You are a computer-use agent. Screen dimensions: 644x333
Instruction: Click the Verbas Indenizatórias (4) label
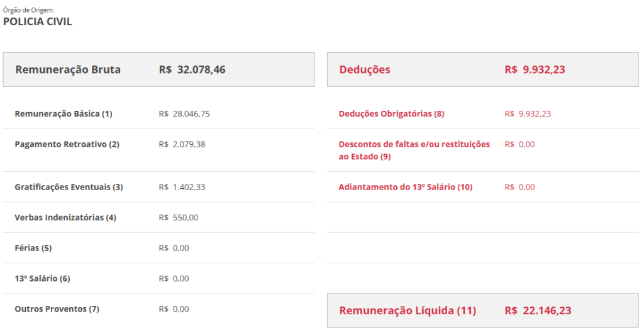(65, 218)
